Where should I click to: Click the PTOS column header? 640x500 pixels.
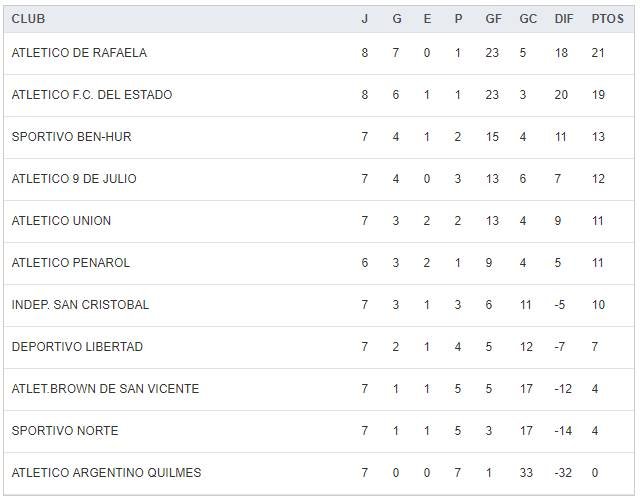click(x=607, y=19)
